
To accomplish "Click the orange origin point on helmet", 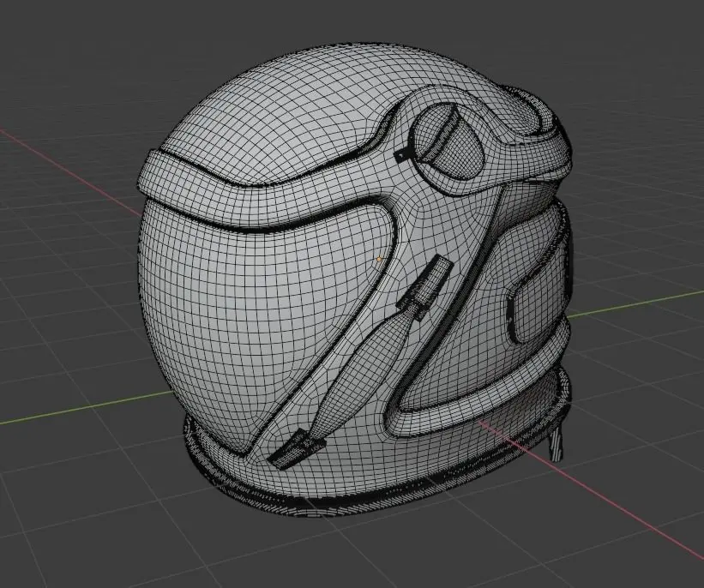I will 379,259.
